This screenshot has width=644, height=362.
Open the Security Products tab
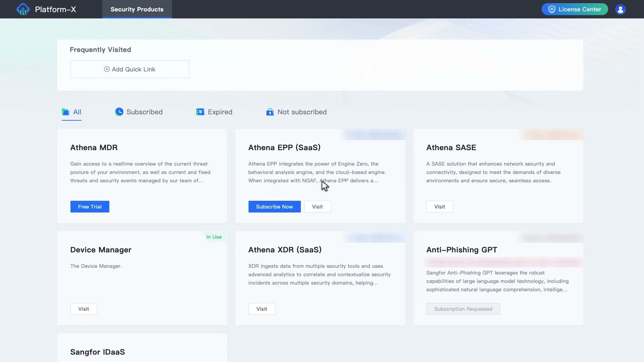coord(137,9)
